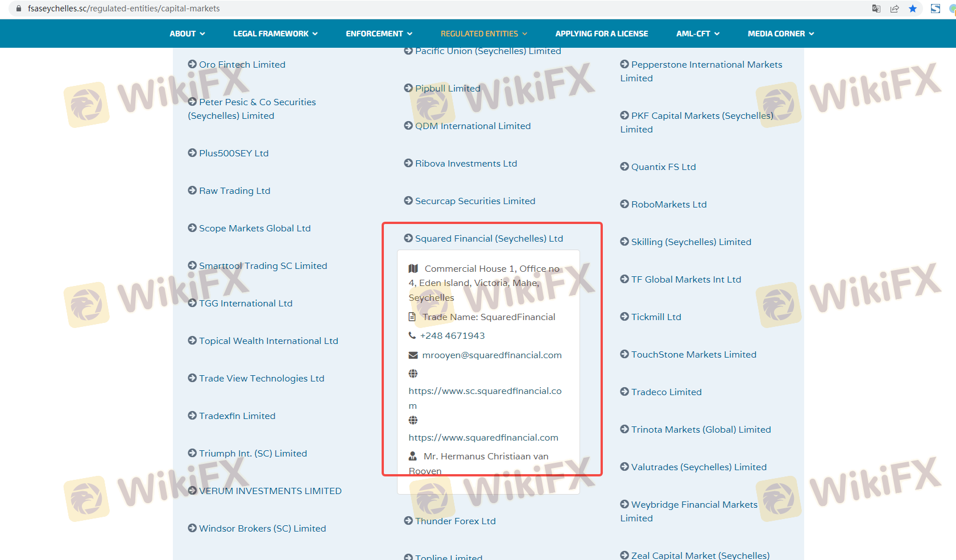This screenshot has height=560, width=956.
Task: Open the Enforcement dropdown menu
Action: [379, 34]
